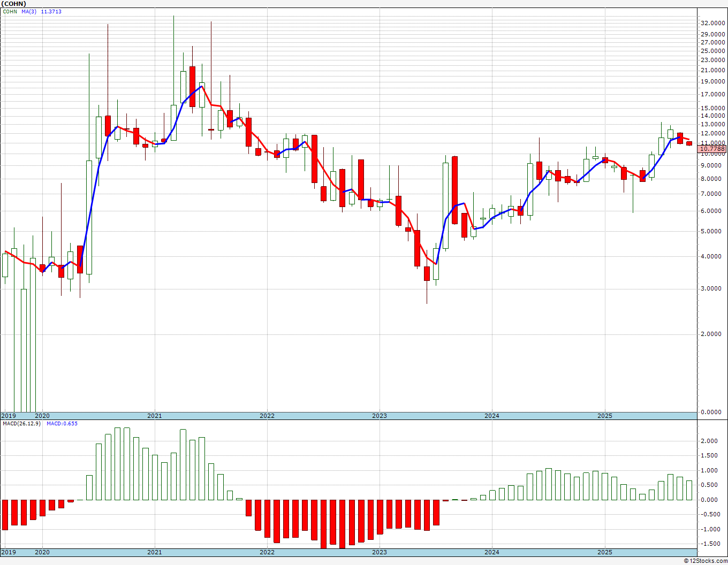
Task: Select the COHN legend label in the price panel
Action: 9,11
